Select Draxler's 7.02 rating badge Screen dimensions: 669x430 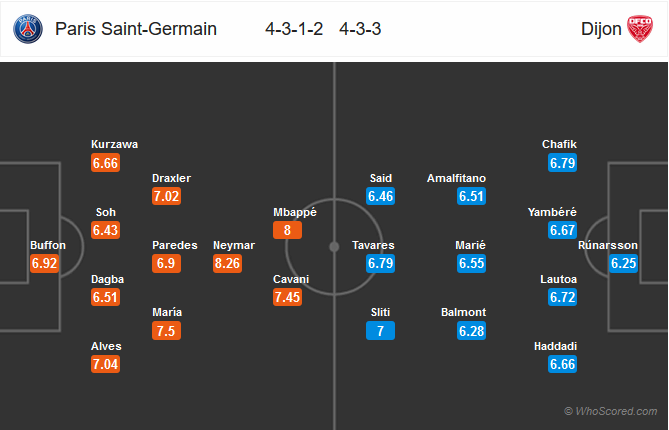point(166,196)
